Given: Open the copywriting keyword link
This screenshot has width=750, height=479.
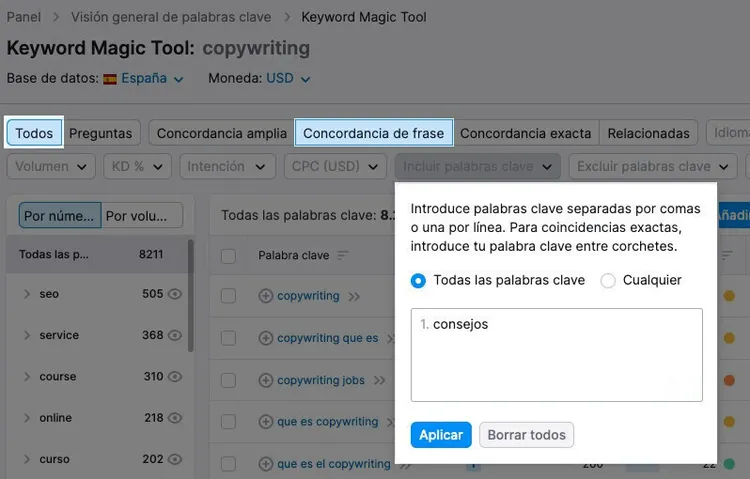Looking at the screenshot, I should click(309, 296).
